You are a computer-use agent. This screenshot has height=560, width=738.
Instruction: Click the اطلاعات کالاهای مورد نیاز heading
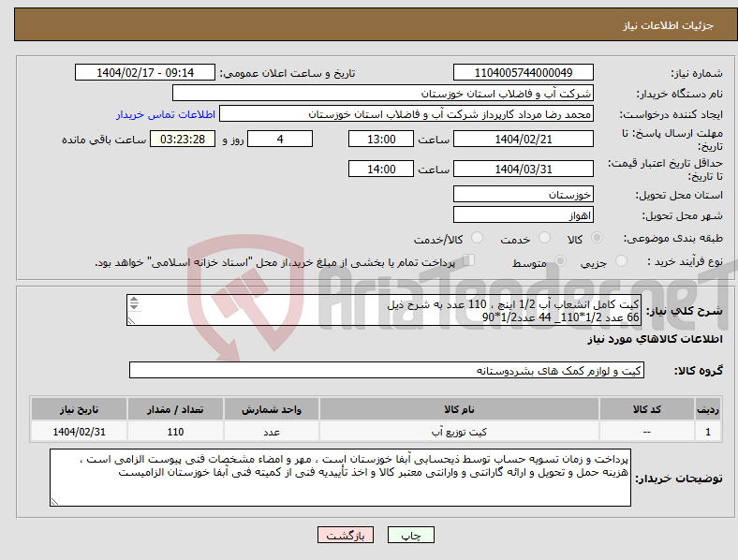point(655,339)
